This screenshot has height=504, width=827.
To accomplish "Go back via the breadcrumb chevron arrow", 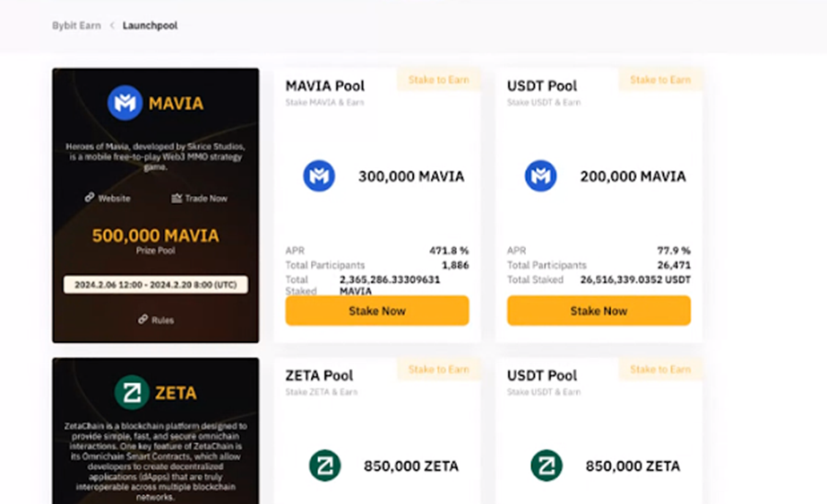I will click(x=112, y=25).
